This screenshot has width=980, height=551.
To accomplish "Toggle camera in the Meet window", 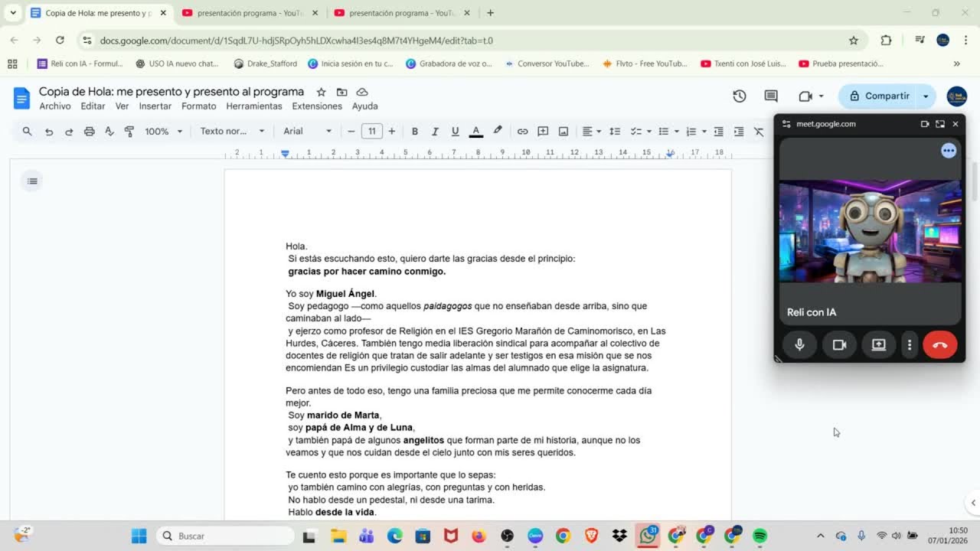I will (x=839, y=344).
